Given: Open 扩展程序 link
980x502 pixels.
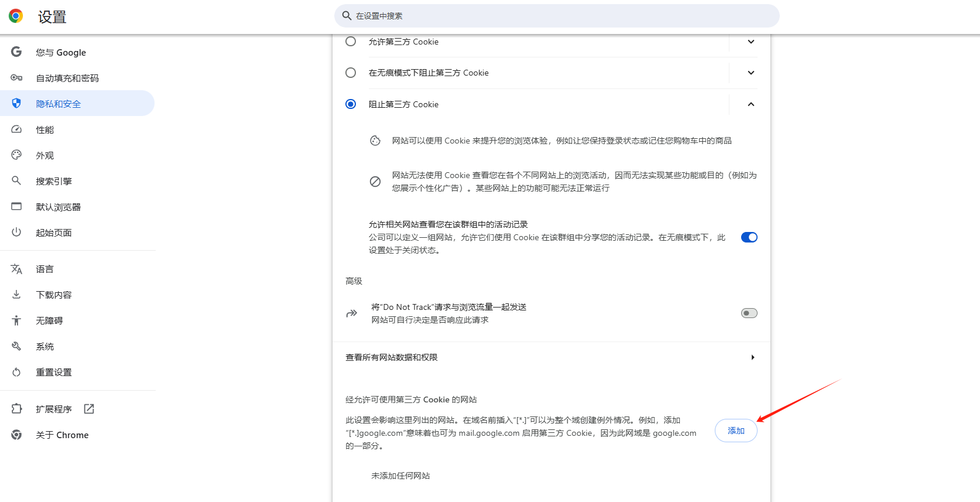Looking at the screenshot, I should coord(54,409).
